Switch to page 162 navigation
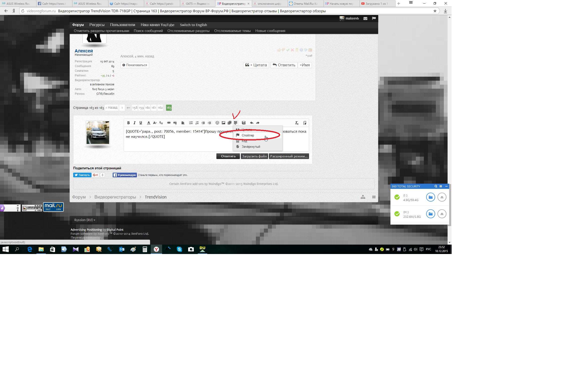This screenshot has height=389, width=588. (161, 107)
